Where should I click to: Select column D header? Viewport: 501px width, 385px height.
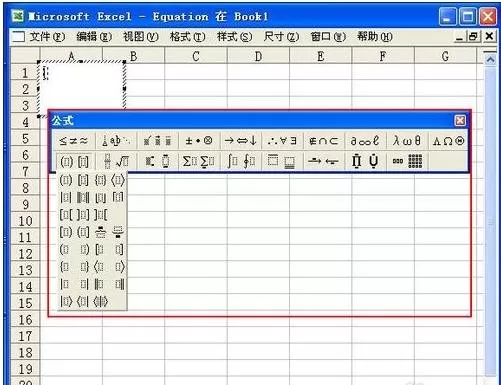[x=258, y=56]
